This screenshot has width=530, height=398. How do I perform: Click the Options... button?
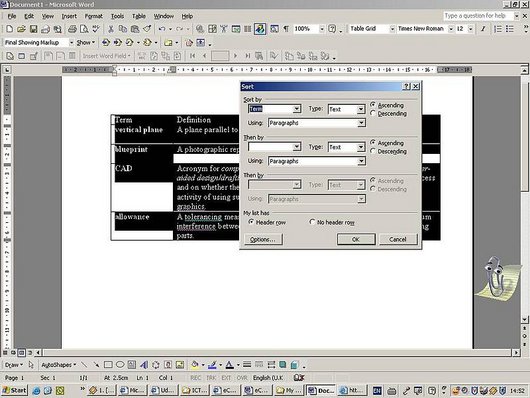click(263, 239)
